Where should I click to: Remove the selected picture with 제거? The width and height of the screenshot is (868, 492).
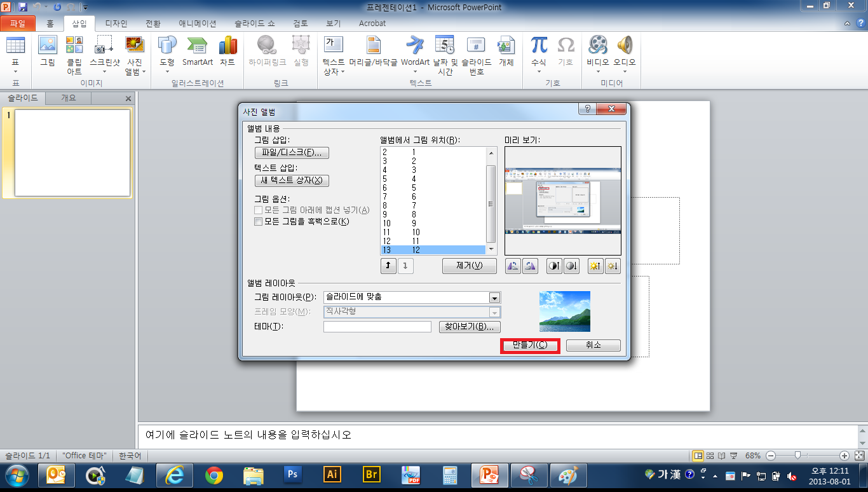click(469, 266)
